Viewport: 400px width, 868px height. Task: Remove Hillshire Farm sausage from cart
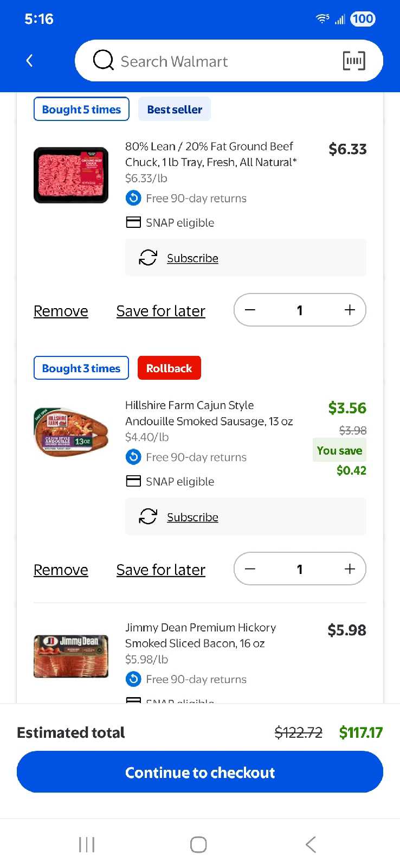(x=61, y=570)
